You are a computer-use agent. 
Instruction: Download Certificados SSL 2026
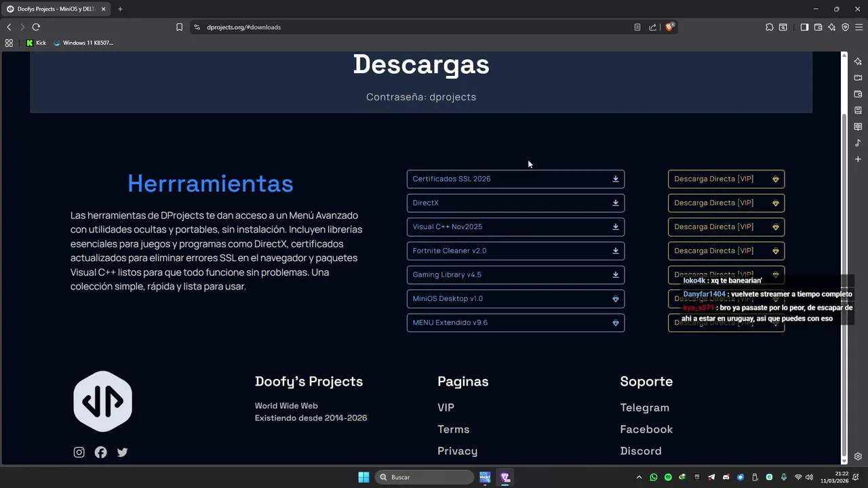click(x=515, y=179)
